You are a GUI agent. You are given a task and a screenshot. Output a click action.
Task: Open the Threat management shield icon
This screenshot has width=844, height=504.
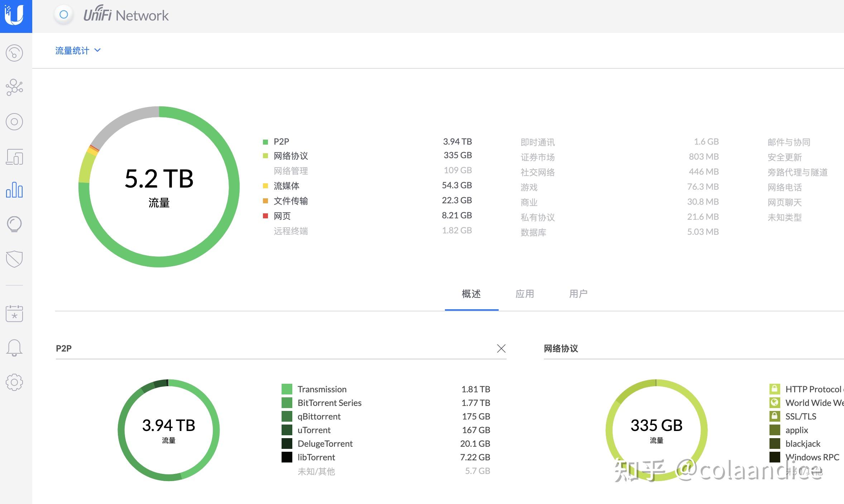pos(14,259)
